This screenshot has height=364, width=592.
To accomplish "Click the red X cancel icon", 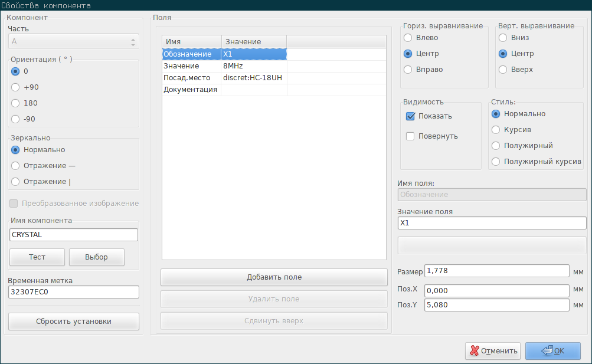I will coord(475,350).
